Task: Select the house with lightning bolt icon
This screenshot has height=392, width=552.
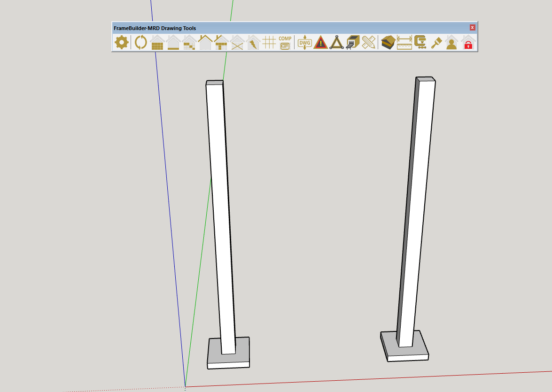Action: click(253, 42)
